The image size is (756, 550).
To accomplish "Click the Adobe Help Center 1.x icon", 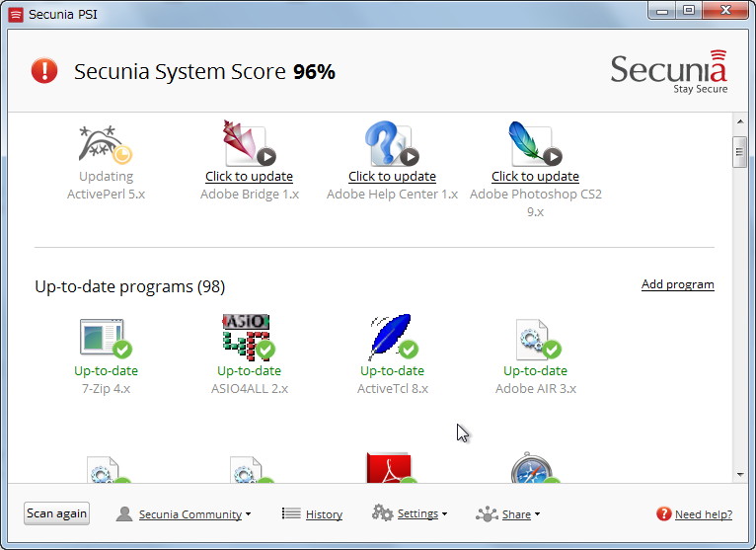I will tap(392, 143).
